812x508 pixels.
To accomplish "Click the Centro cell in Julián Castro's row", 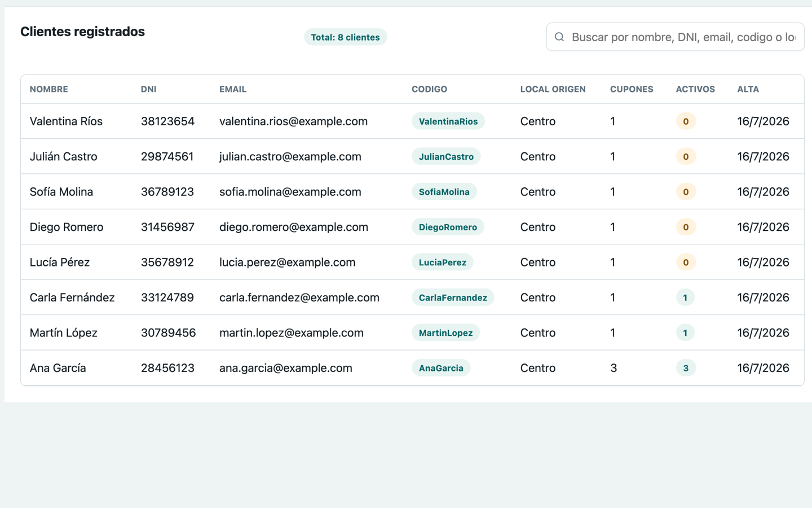I will [x=538, y=156].
